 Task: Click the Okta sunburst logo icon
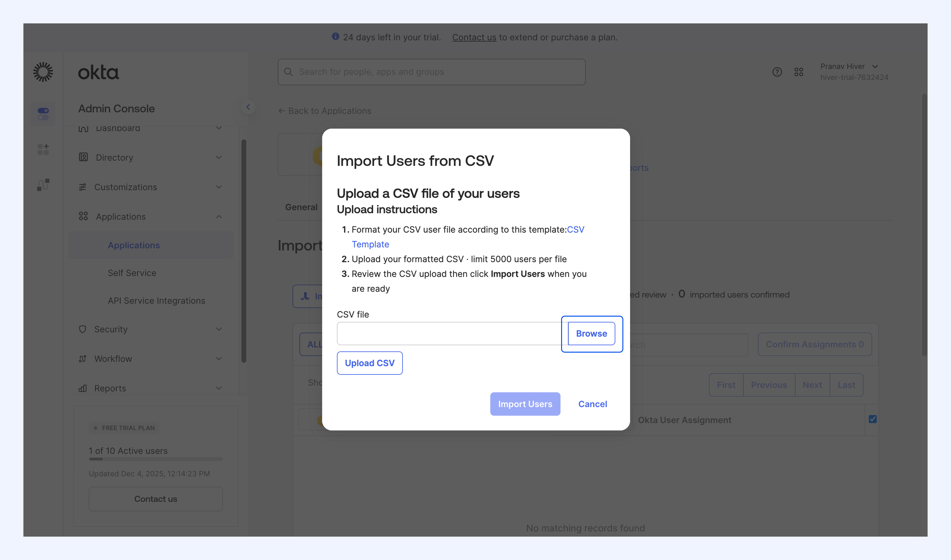pyautogui.click(x=43, y=72)
